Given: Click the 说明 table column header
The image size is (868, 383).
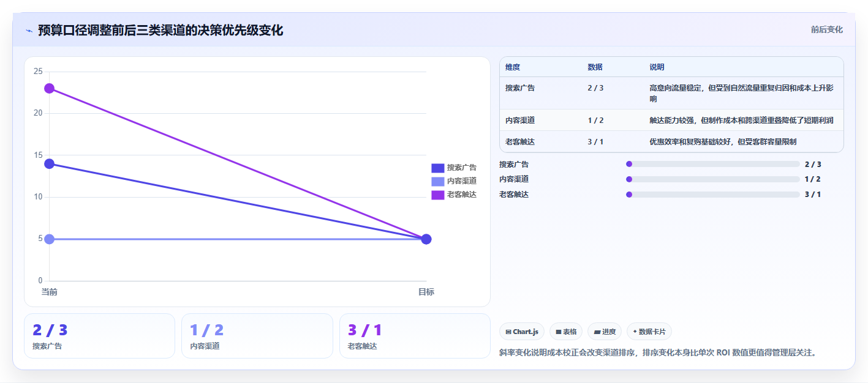Looking at the screenshot, I should click(x=657, y=67).
